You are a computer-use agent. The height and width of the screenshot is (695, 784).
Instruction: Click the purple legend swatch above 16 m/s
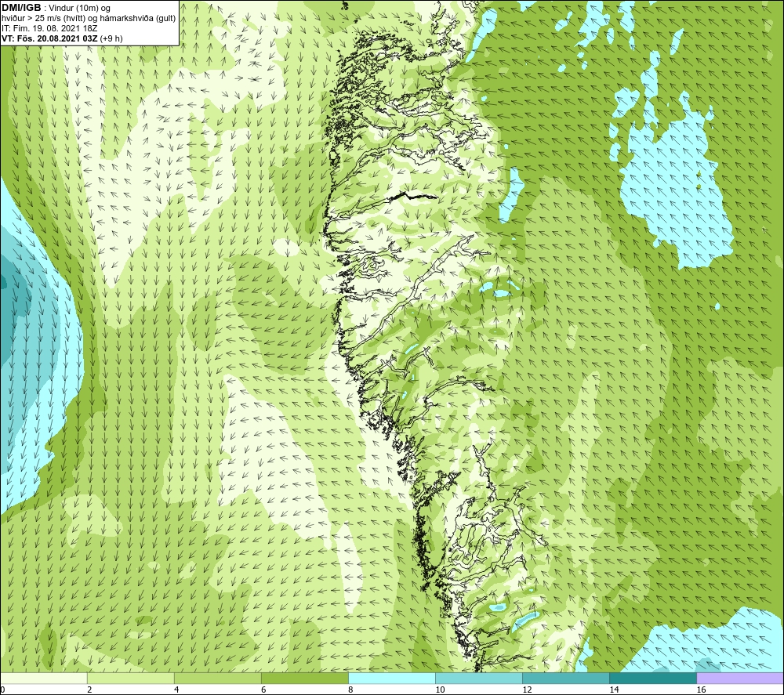point(740,679)
